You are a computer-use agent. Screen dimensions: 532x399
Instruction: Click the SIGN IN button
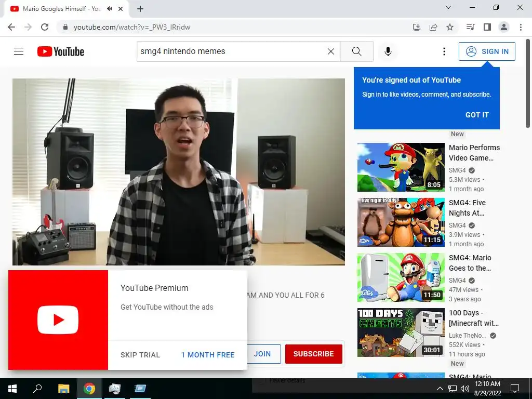pos(487,51)
